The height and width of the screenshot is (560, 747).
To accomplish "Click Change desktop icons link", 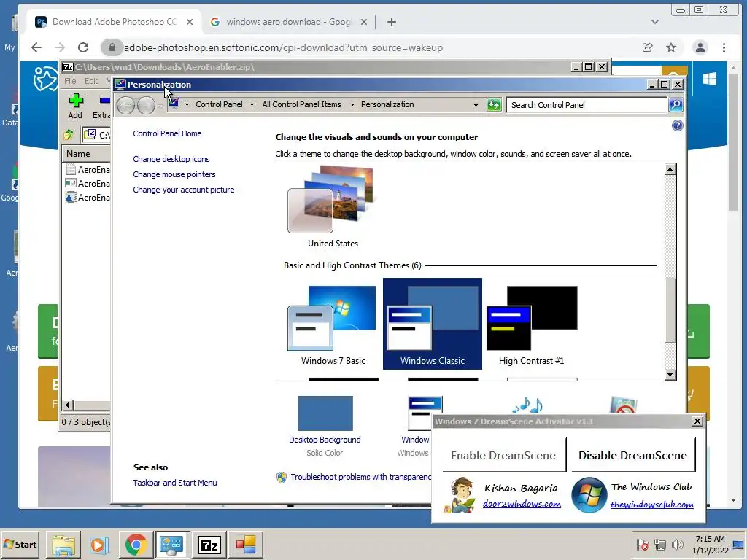I will point(171,159).
